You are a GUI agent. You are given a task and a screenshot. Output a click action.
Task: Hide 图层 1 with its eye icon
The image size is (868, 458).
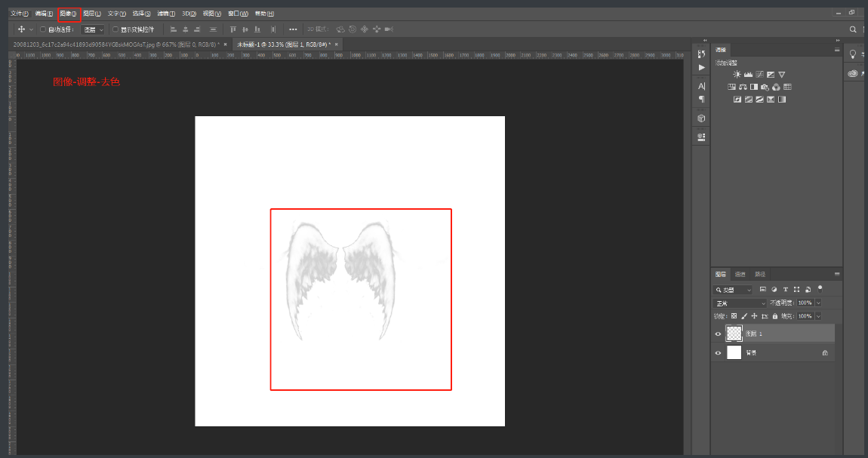718,334
